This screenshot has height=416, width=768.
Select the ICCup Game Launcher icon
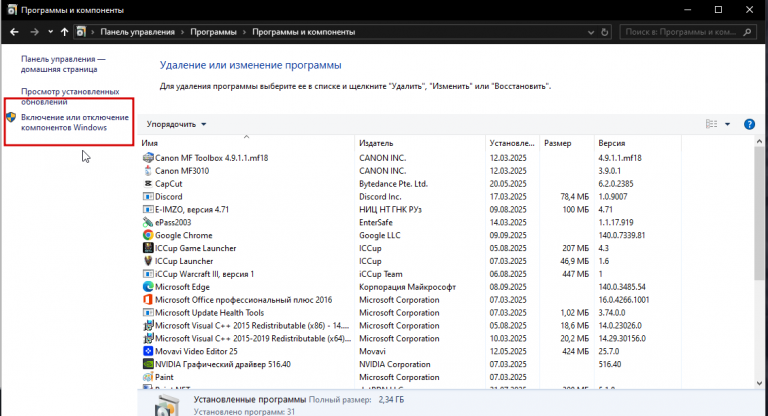pyautogui.click(x=148, y=248)
